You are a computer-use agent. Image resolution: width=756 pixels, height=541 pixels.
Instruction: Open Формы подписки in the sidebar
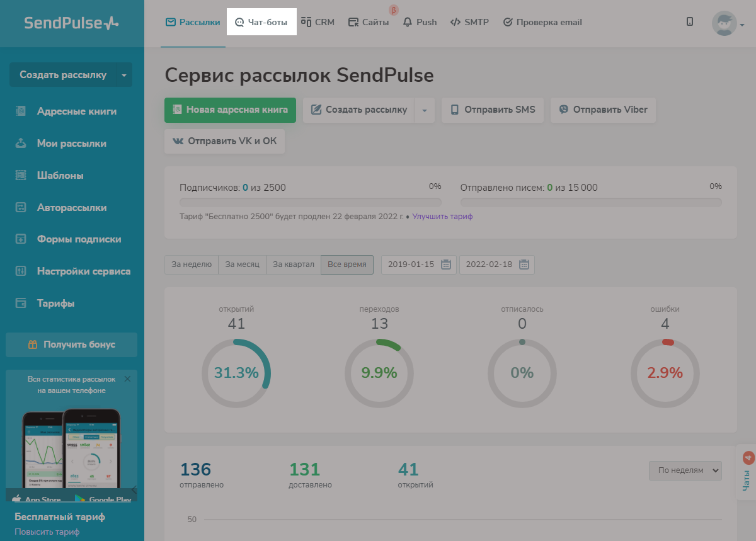pos(79,239)
